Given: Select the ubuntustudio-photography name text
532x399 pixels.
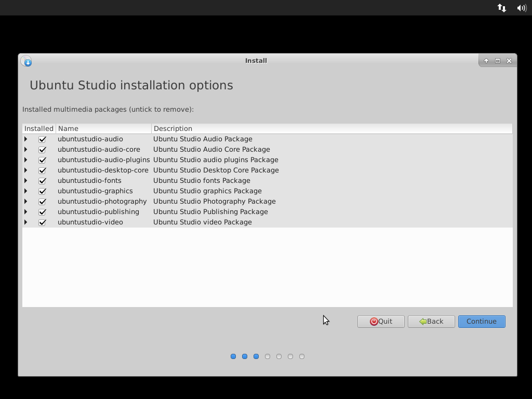Looking at the screenshot, I should point(102,202).
